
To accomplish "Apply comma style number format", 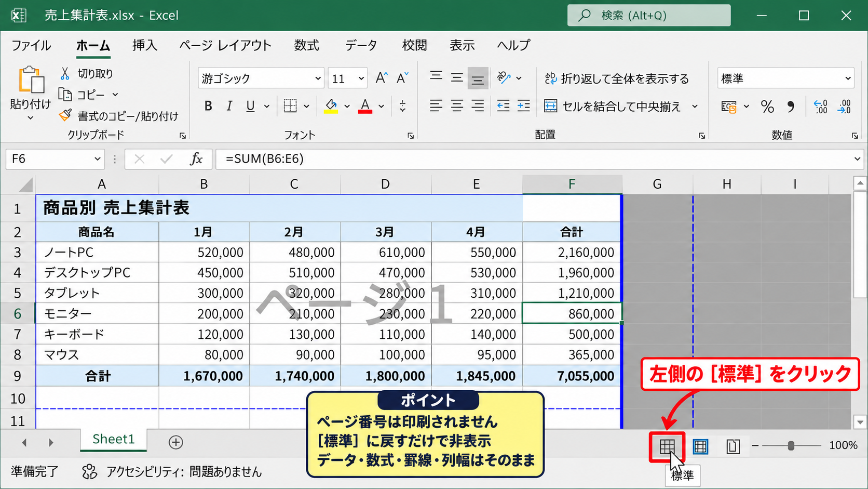I will click(791, 107).
